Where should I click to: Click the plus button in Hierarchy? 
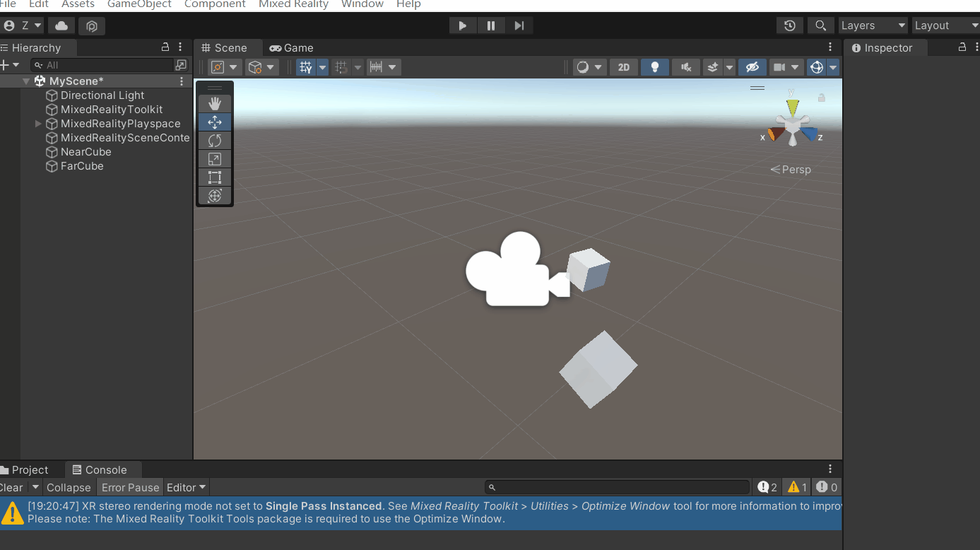pyautogui.click(x=5, y=65)
